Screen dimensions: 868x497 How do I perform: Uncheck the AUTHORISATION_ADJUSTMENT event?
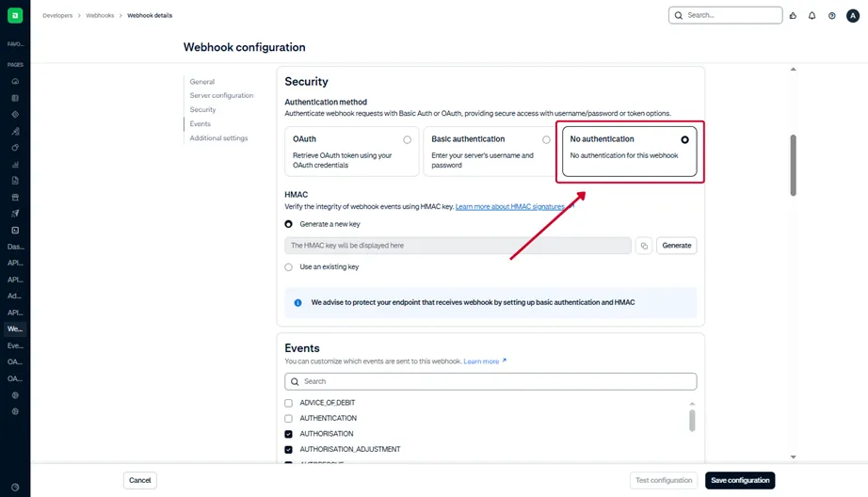click(288, 449)
